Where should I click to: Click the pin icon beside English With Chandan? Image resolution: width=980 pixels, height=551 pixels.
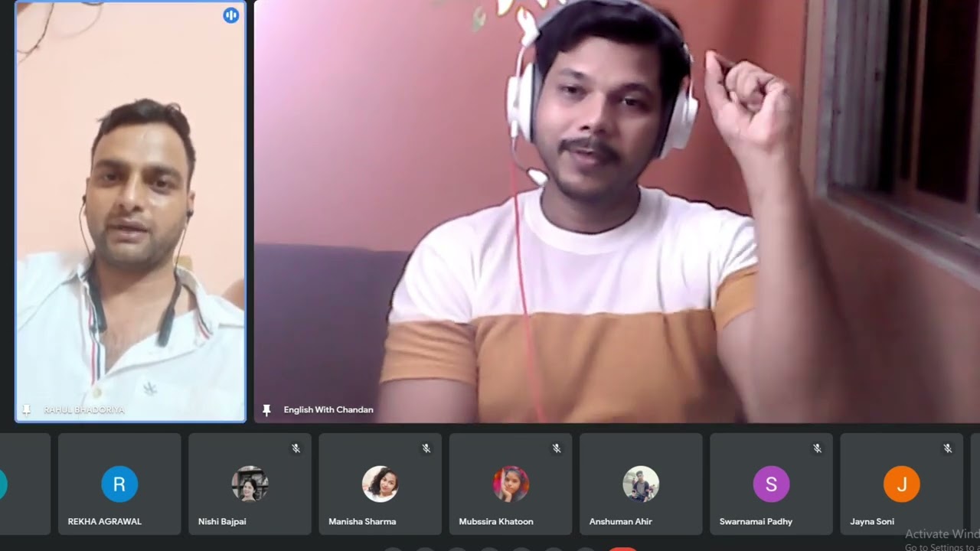click(x=266, y=410)
